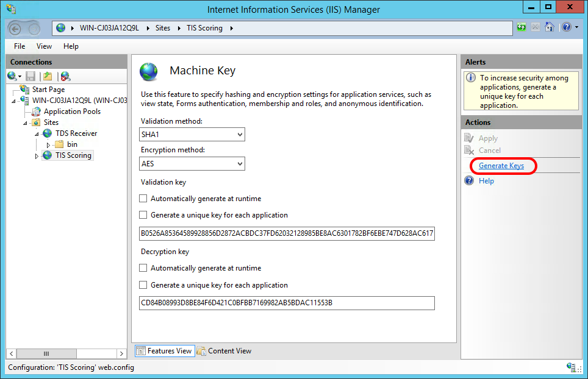Open the Help question-mark icon in the toolbar
588x379 pixels.
click(x=567, y=27)
